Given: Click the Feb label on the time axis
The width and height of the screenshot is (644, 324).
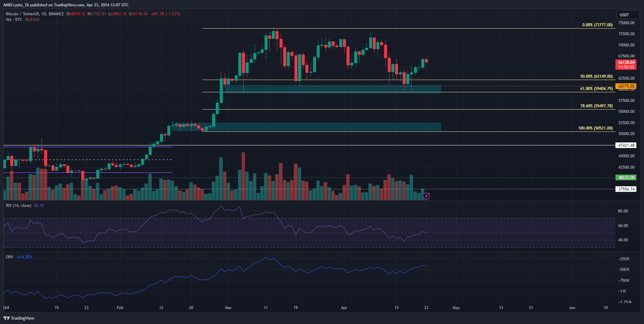Looking at the screenshot, I should [120, 308].
